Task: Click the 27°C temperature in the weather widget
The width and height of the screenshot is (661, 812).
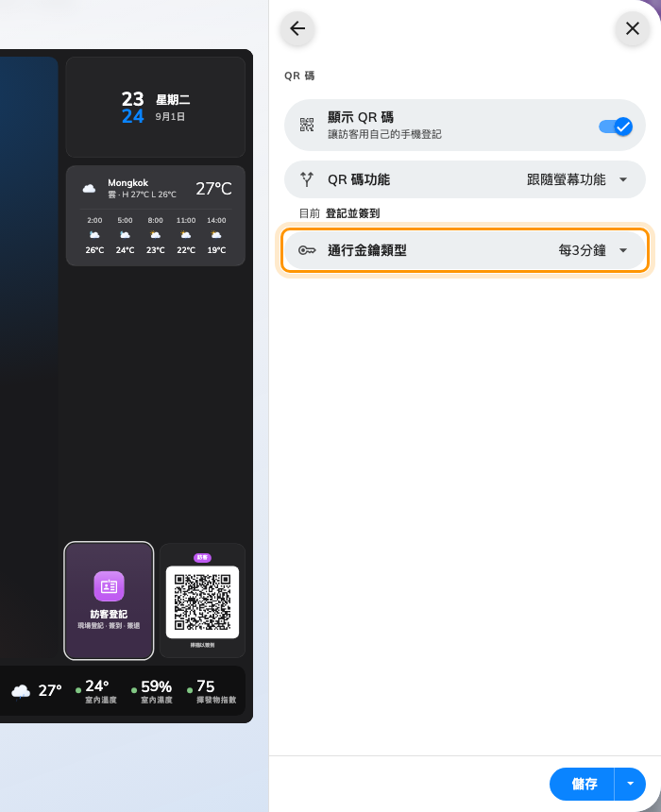Action: click(213, 189)
